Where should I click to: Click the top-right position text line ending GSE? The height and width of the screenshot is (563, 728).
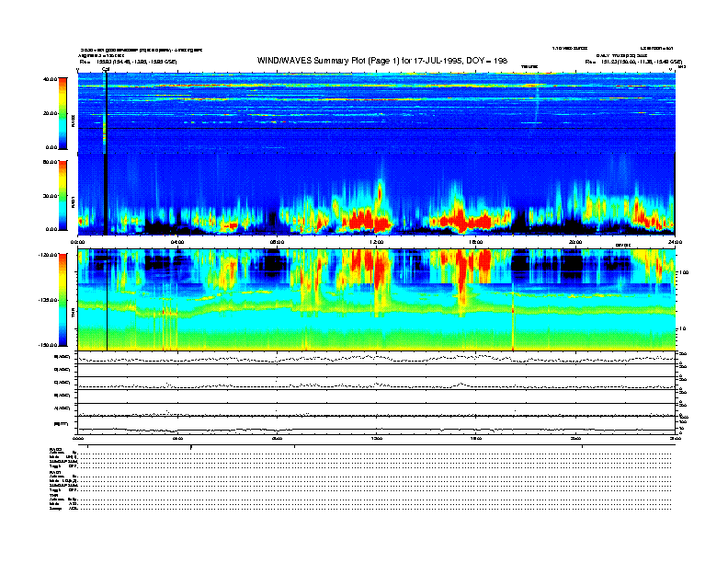[633, 62]
